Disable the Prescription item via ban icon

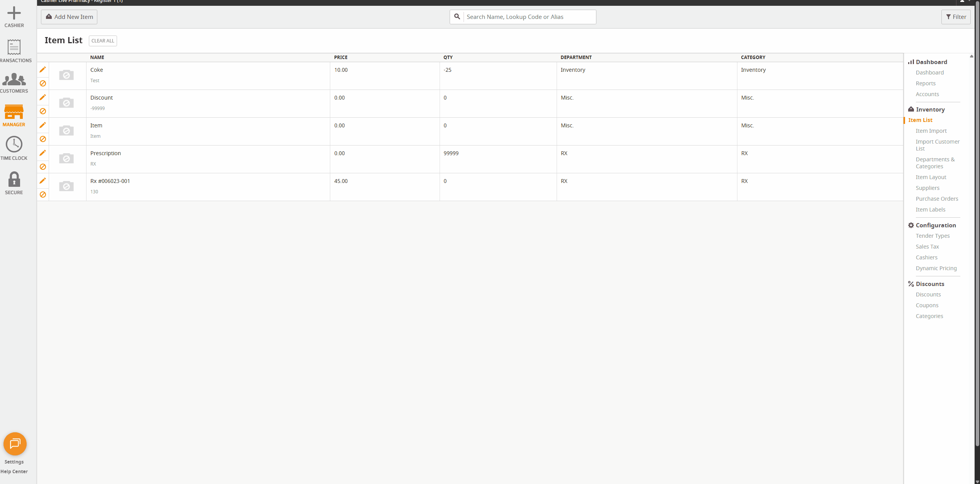tap(43, 167)
